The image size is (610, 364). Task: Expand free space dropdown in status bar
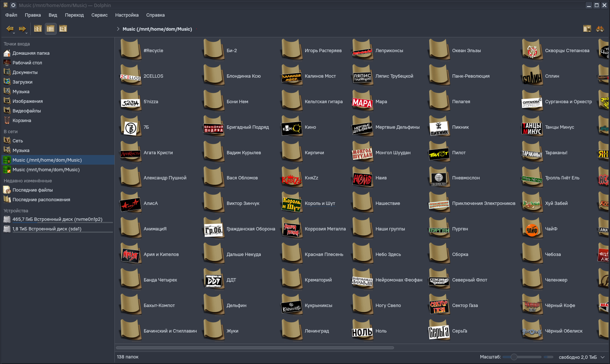[603, 357]
